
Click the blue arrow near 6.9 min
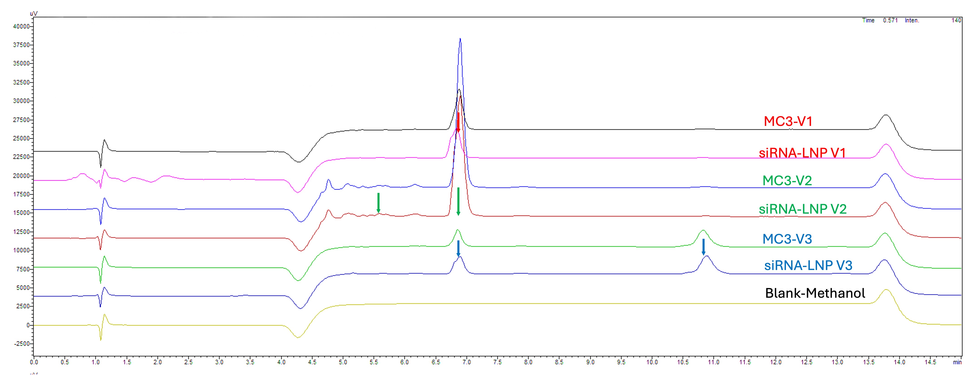click(458, 249)
